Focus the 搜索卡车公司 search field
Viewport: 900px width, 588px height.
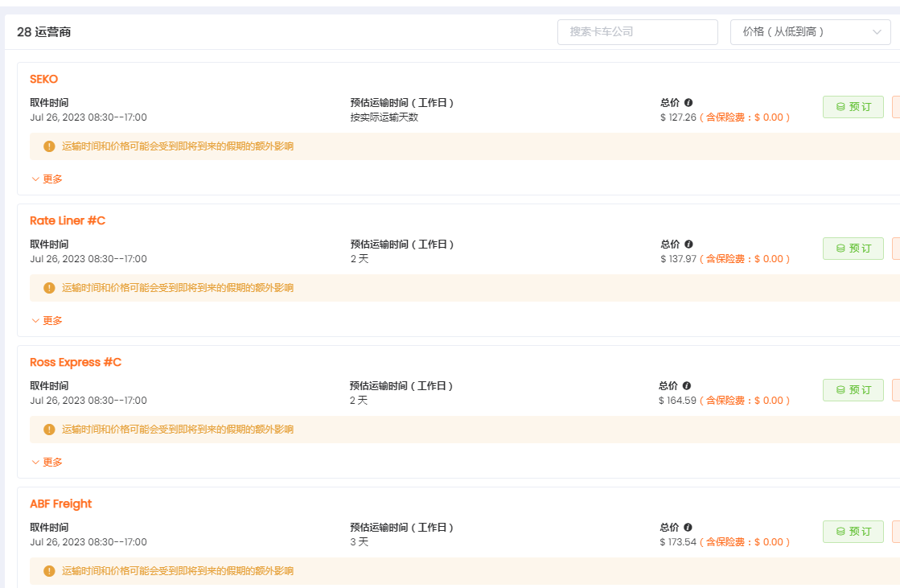tap(637, 32)
